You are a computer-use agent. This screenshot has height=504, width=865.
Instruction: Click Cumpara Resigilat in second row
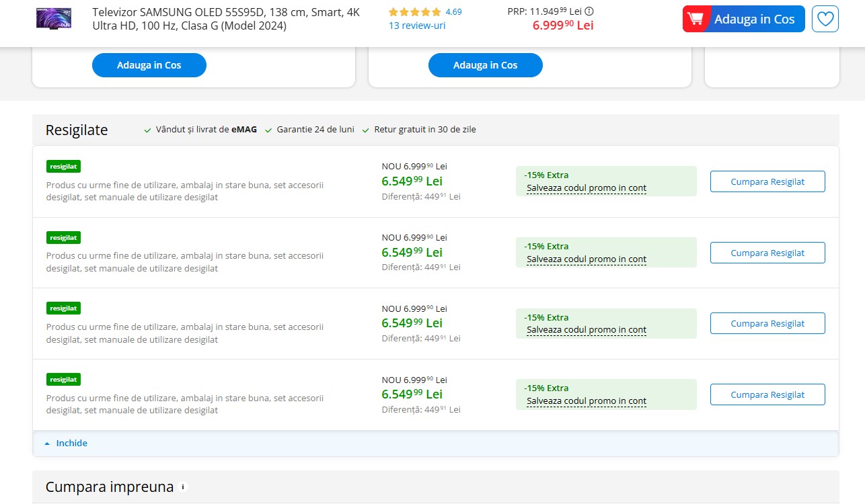click(x=767, y=253)
